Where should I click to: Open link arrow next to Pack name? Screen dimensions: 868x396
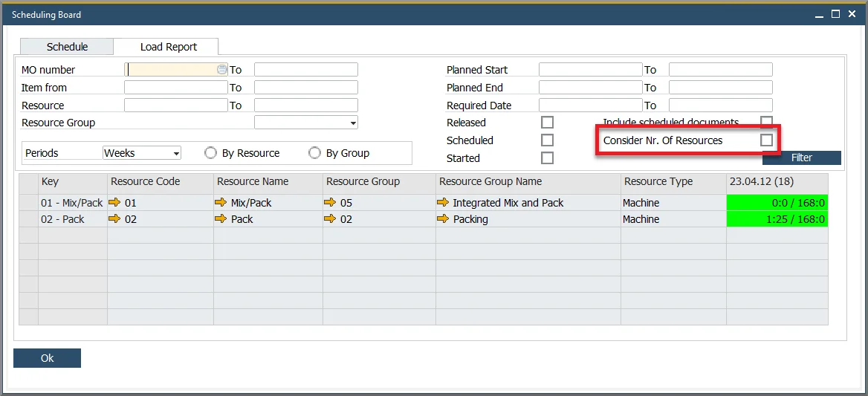tap(221, 219)
